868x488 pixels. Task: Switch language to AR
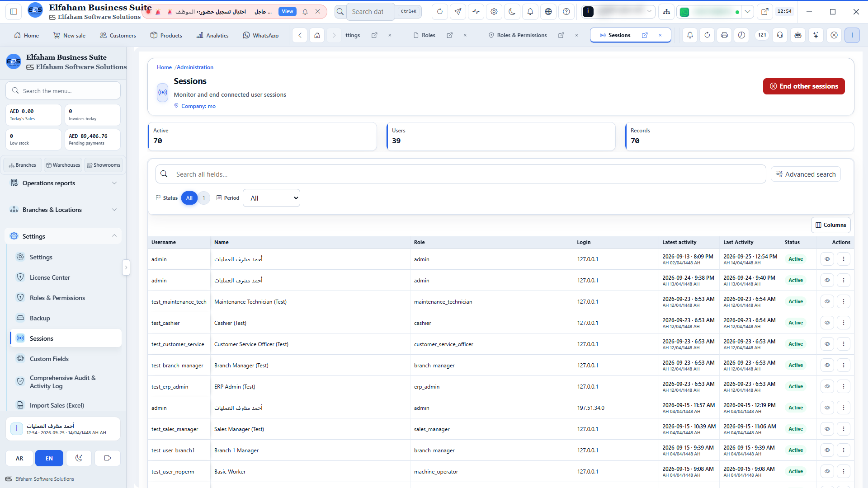19,458
